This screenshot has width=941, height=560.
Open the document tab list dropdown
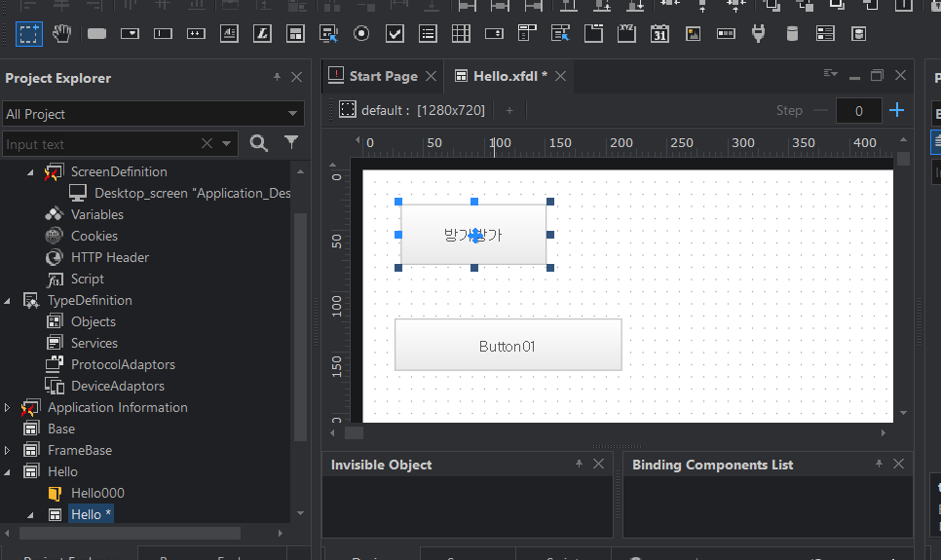point(831,73)
